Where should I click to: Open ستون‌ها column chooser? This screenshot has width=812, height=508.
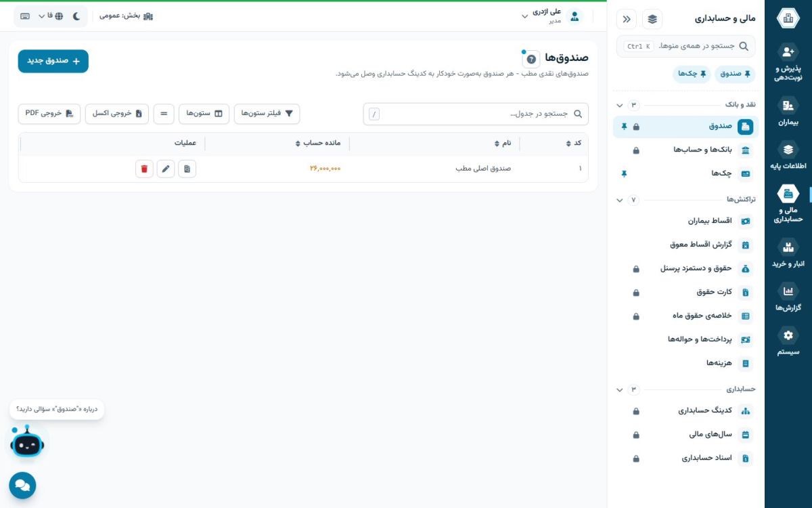click(204, 114)
